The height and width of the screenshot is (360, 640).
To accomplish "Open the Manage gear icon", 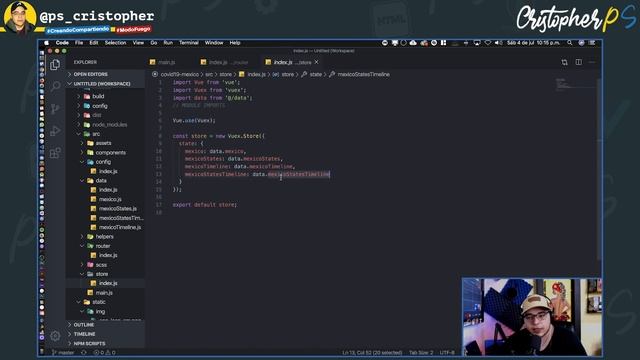I will (x=55, y=336).
